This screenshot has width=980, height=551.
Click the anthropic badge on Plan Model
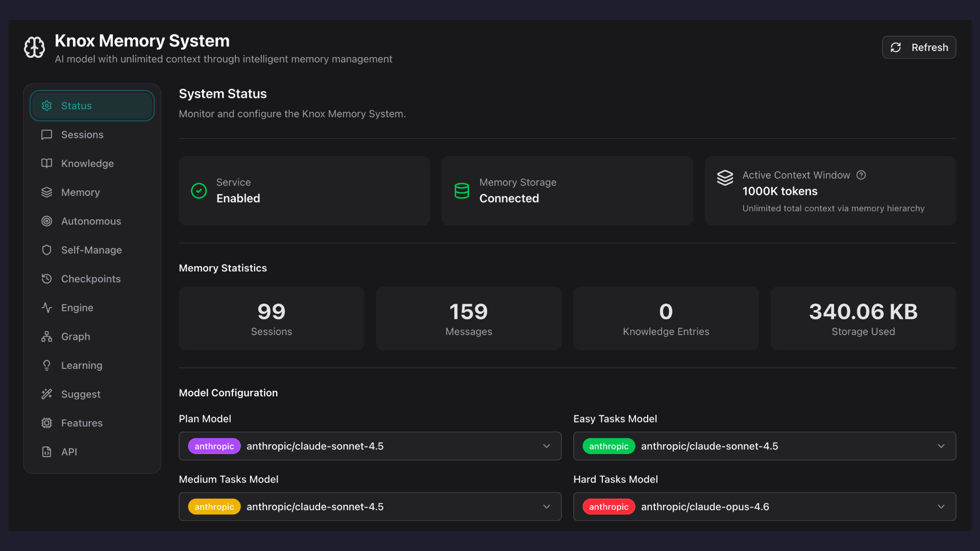(214, 446)
